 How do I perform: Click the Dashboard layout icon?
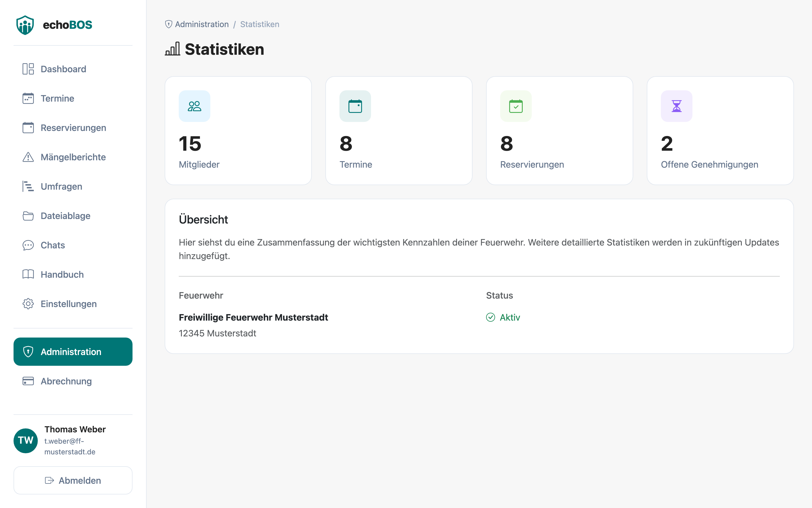(28, 69)
